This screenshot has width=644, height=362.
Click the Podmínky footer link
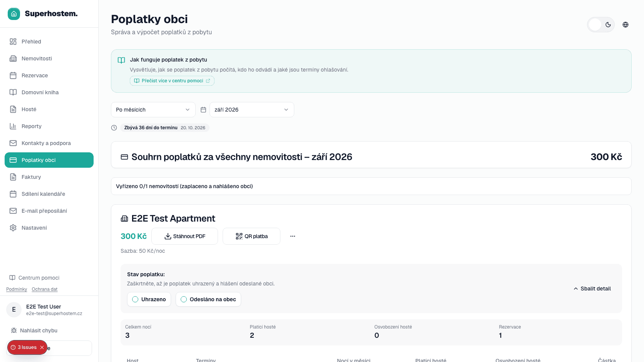17,289
